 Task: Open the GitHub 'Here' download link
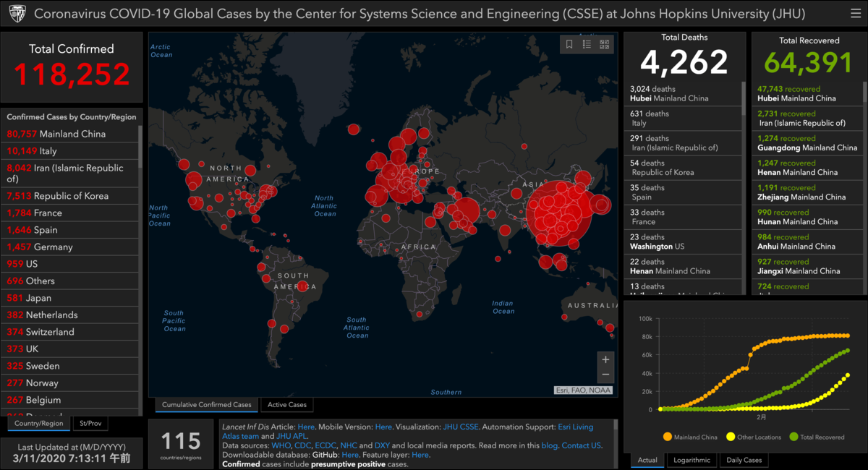[x=350, y=455]
